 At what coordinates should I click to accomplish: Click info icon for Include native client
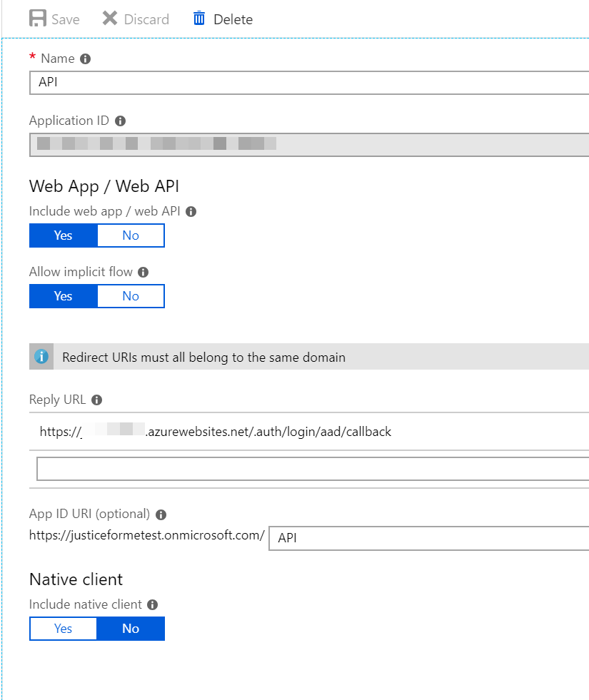(x=152, y=605)
